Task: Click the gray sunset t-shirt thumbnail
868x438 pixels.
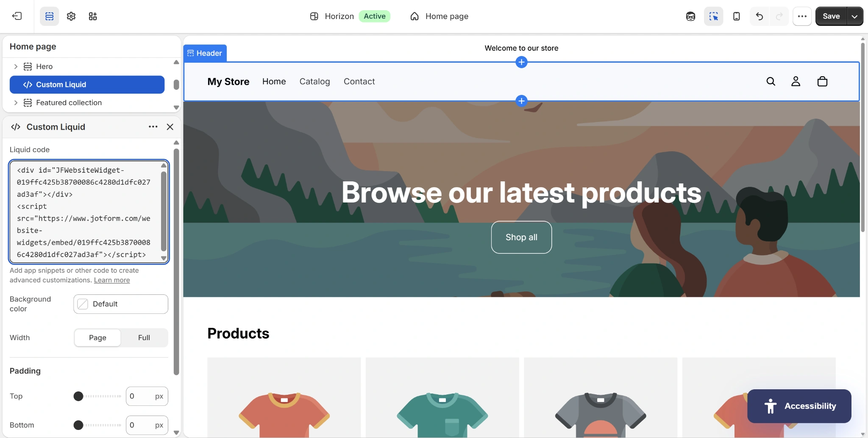Action: pyautogui.click(x=601, y=398)
